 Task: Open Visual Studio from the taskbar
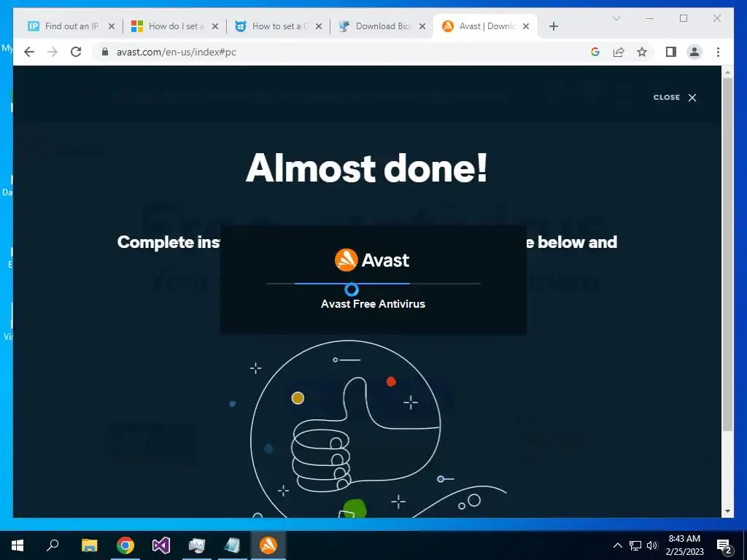161,545
